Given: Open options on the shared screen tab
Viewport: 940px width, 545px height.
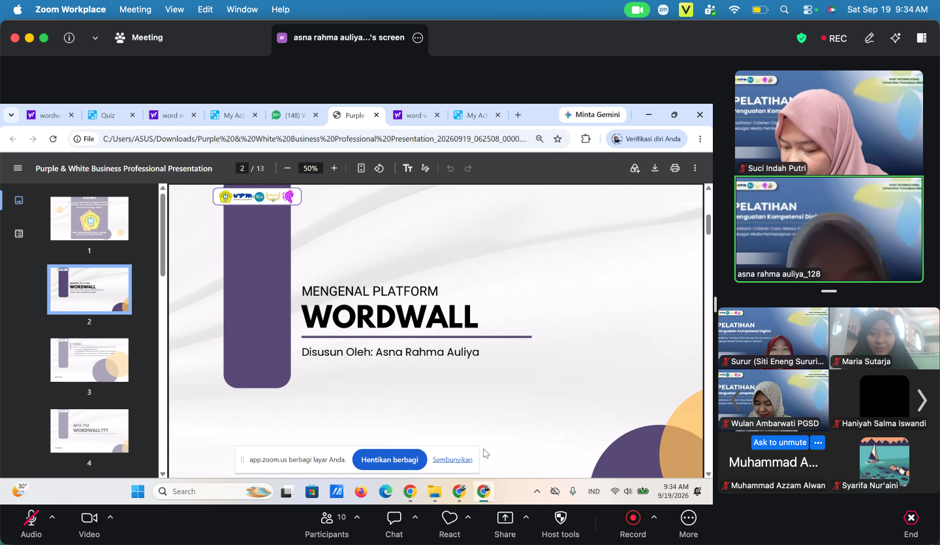Looking at the screenshot, I should pos(418,38).
